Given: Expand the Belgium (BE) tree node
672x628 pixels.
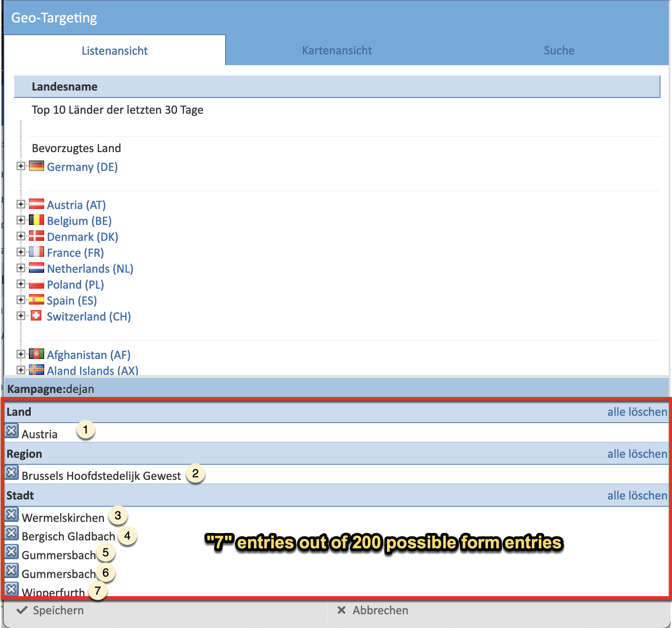Looking at the screenshot, I should [x=21, y=220].
